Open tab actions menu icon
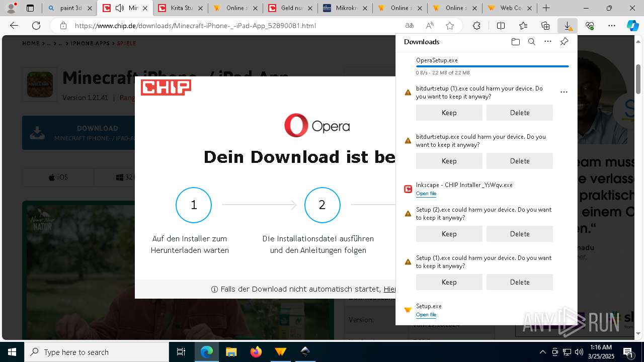The image size is (644, 362). coord(30,8)
